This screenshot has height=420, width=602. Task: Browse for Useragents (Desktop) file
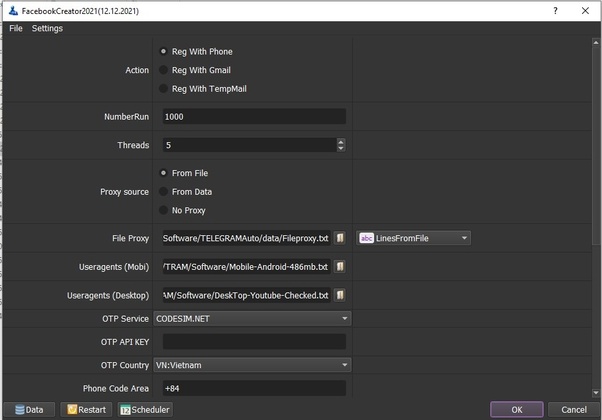340,295
